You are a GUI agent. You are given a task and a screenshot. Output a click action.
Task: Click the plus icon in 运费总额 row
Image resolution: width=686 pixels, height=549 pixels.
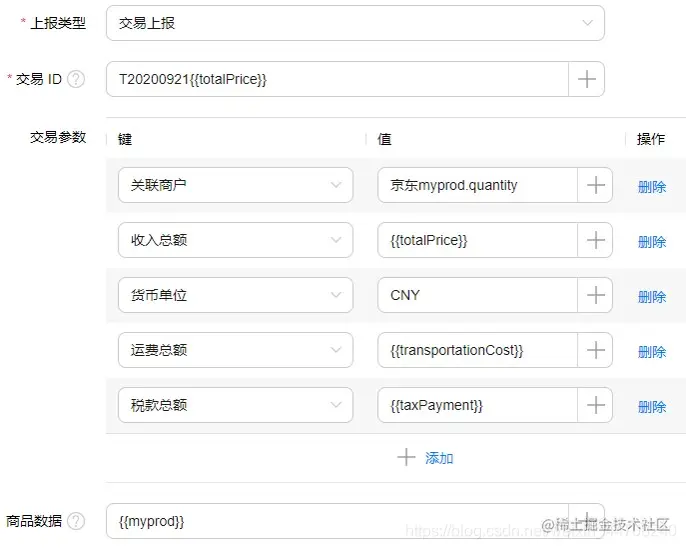click(595, 350)
